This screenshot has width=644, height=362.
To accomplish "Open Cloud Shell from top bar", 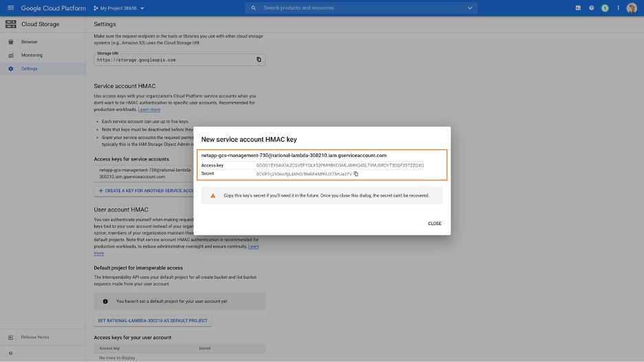I will click(x=578, y=8).
